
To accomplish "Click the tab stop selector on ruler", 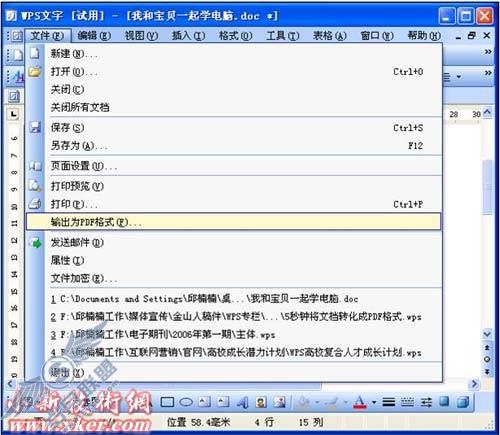I will 13,114.
